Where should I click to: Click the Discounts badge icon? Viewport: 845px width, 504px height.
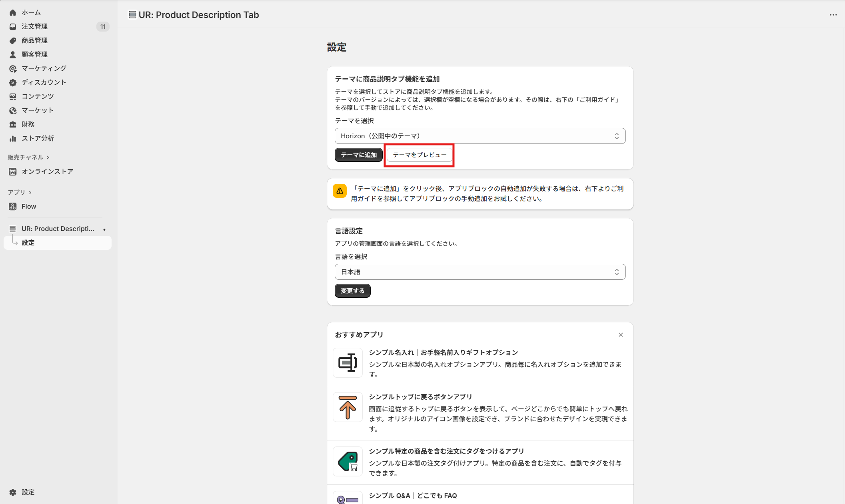[13, 82]
